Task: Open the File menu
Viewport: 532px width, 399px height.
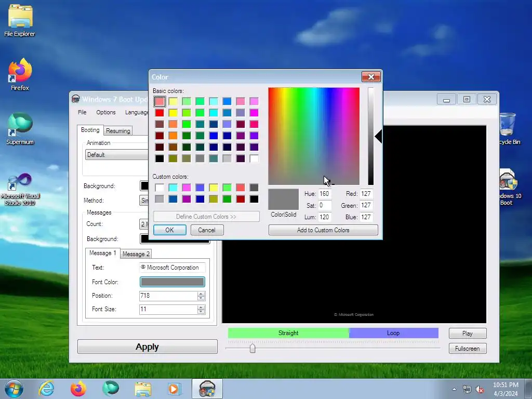Action: click(x=82, y=112)
